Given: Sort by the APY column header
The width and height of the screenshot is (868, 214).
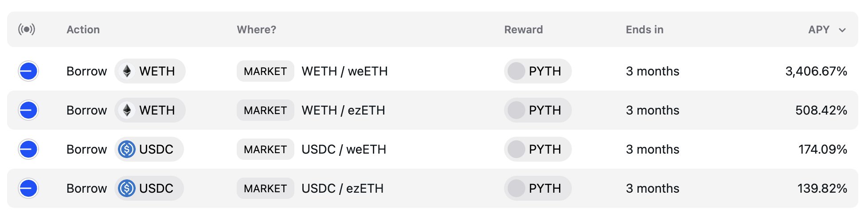Looking at the screenshot, I should (818, 30).
